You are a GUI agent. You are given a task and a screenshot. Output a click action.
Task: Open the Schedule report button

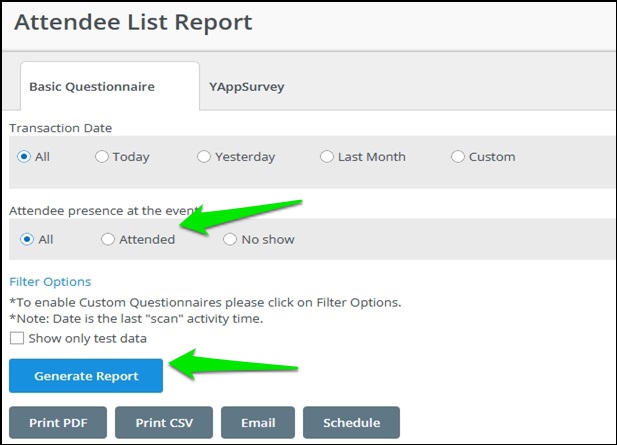(x=351, y=423)
